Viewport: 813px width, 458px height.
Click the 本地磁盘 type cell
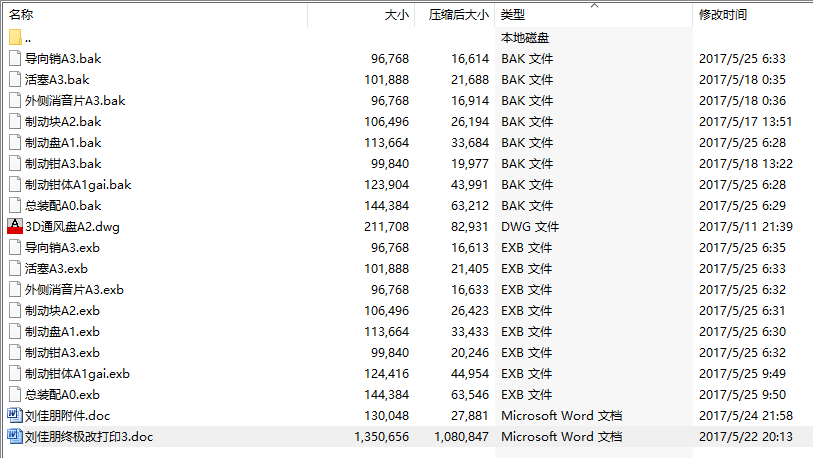coord(524,37)
